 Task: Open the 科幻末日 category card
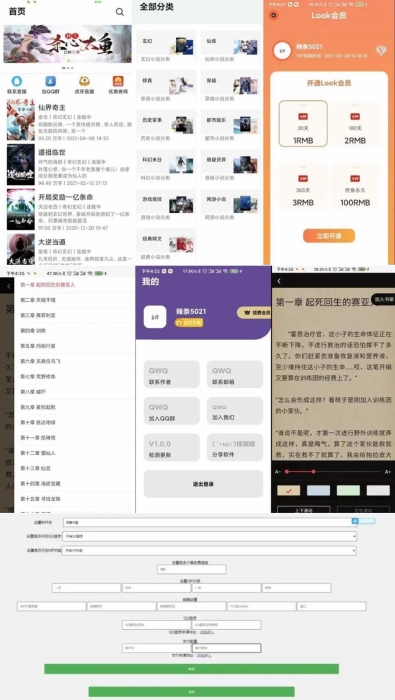click(x=166, y=166)
